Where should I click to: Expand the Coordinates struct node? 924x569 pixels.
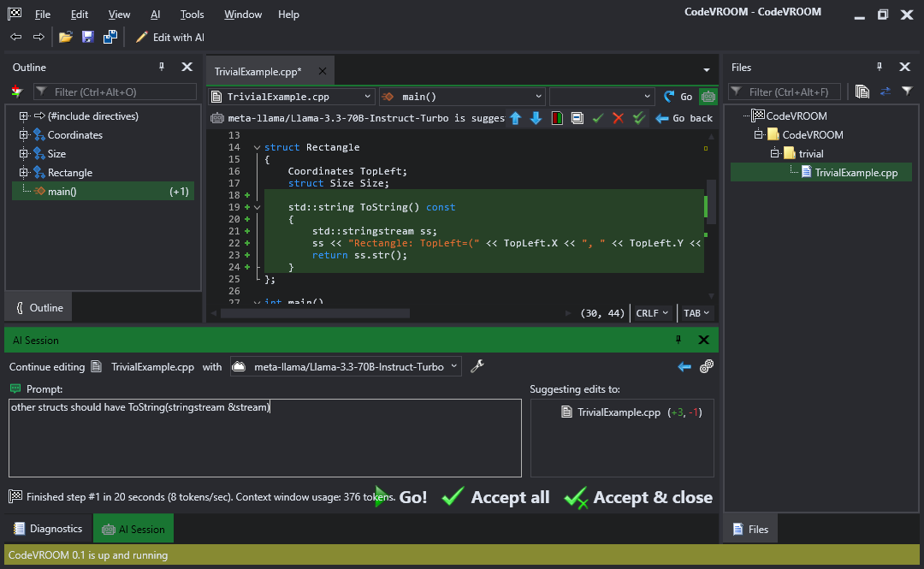24,135
